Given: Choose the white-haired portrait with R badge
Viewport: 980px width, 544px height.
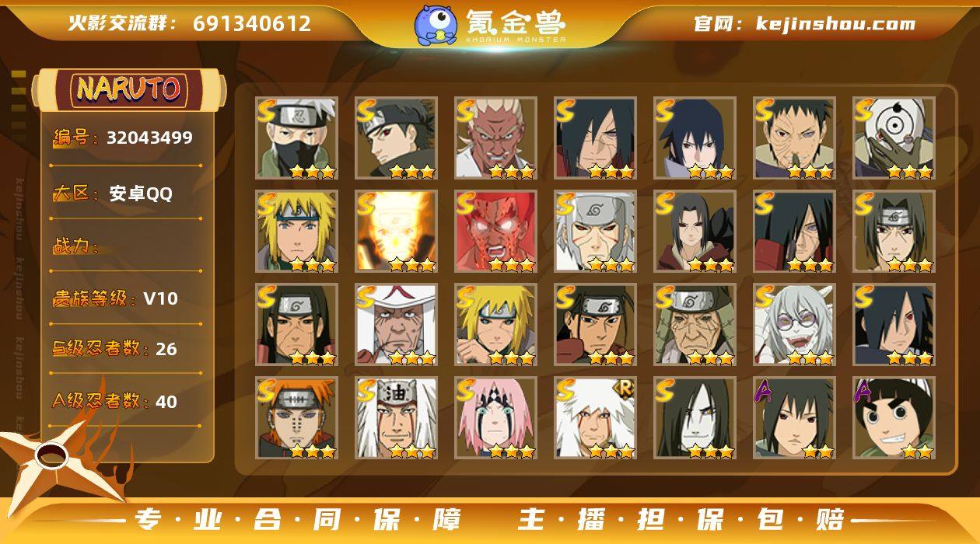Looking at the screenshot, I should [x=596, y=417].
